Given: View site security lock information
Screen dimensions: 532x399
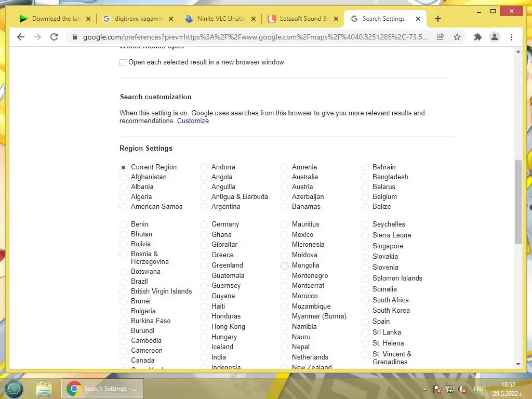Looking at the screenshot, I should (75, 37).
